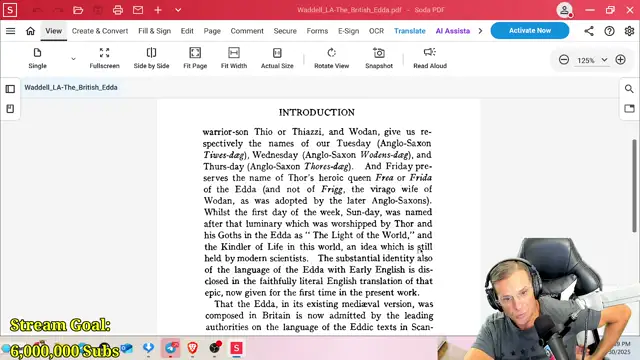The image size is (640, 360).
Task: Open the Forms tab
Action: coord(317,31)
